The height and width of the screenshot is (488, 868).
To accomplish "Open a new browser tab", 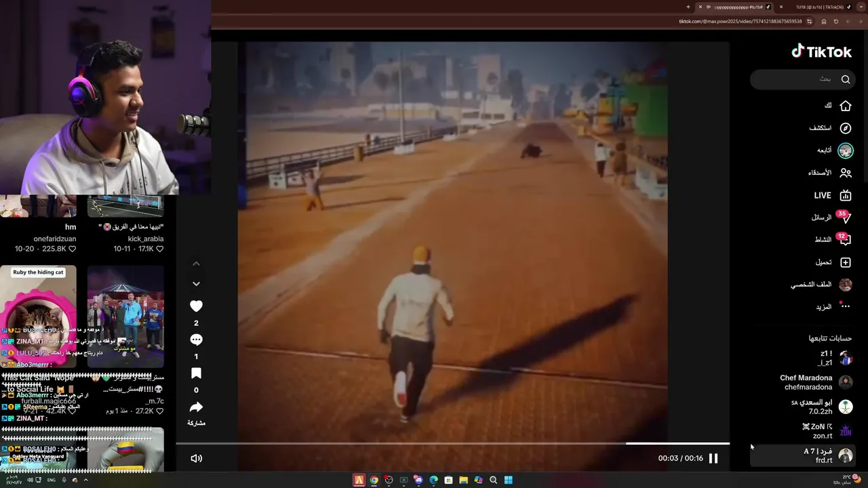I will pos(688,7).
